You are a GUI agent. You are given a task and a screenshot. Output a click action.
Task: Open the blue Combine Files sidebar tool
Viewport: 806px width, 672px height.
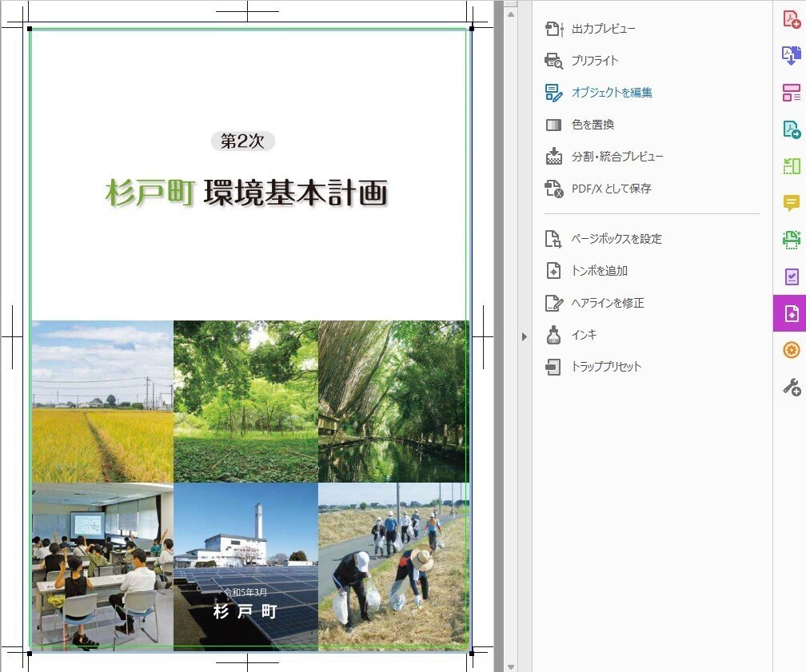click(x=792, y=55)
